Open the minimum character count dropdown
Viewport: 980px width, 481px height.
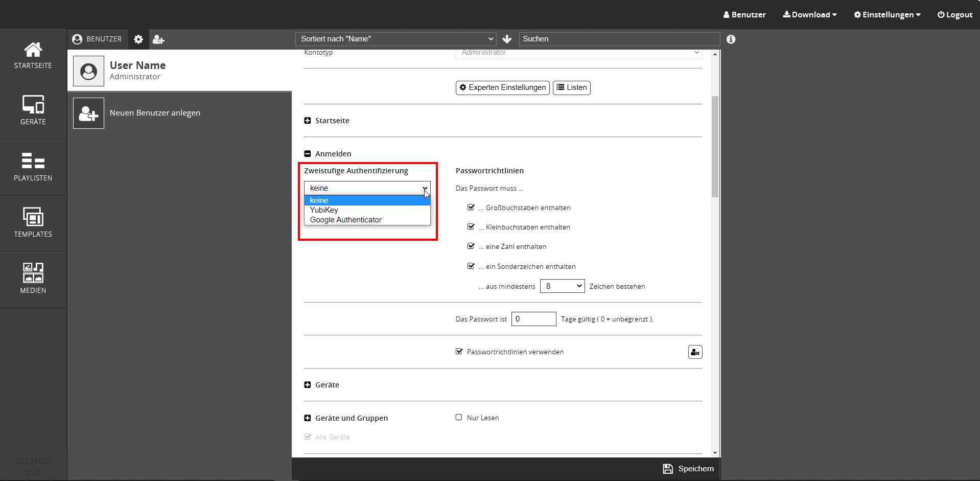pyautogui.click(x=562, y=286)
